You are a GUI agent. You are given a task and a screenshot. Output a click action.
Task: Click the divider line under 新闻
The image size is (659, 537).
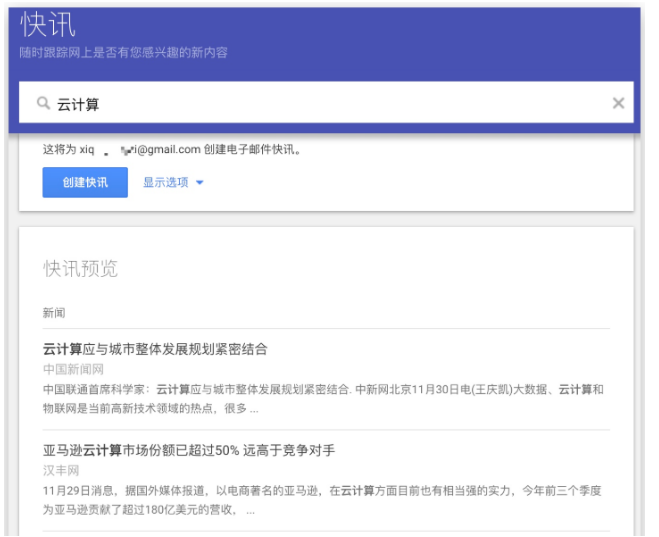click(x=326, y=329)
